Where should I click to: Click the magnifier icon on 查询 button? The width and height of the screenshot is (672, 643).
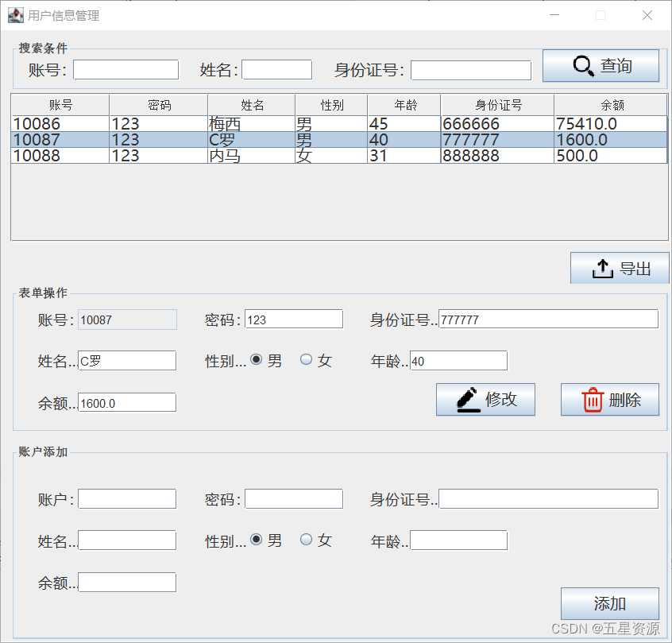tap(582, 67)
